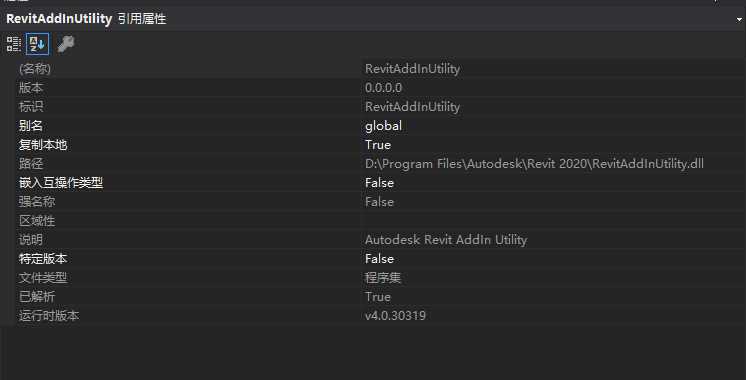746x380 pixels.
Task: Change the 特定版本 False value
Action: [x=379, y=259]
